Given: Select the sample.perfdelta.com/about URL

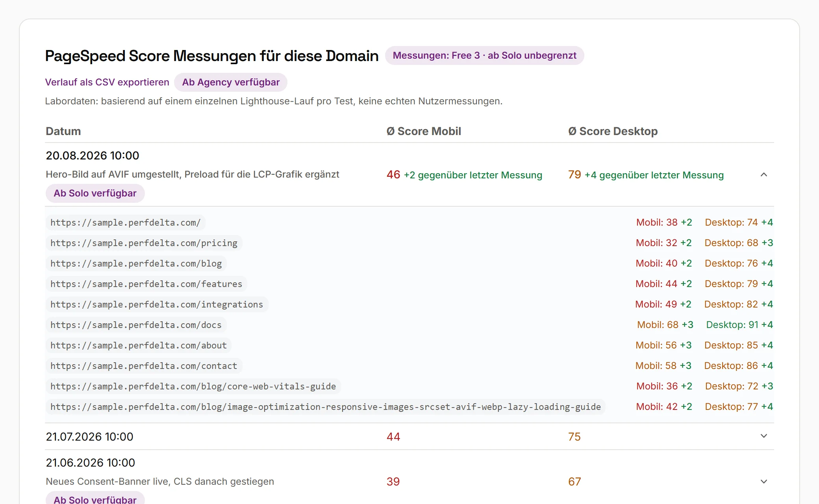Looking at the screenshot, I should point(139,345).
